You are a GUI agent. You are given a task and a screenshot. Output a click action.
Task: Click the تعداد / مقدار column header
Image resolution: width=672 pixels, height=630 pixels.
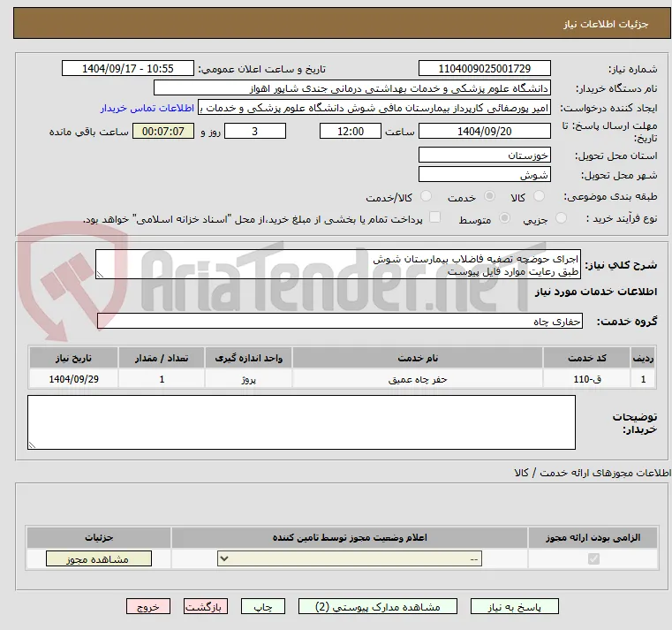(x=162, y=358)
